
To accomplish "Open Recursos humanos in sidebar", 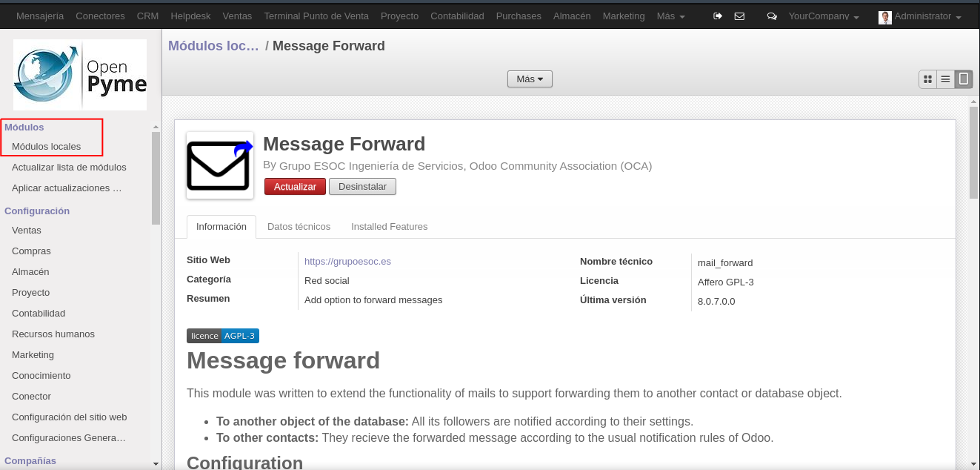I will tap(53, 334).
